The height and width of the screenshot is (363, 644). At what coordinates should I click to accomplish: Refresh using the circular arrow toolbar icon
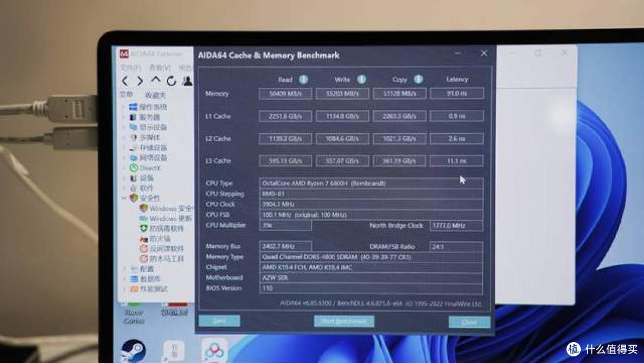point(171,81)
